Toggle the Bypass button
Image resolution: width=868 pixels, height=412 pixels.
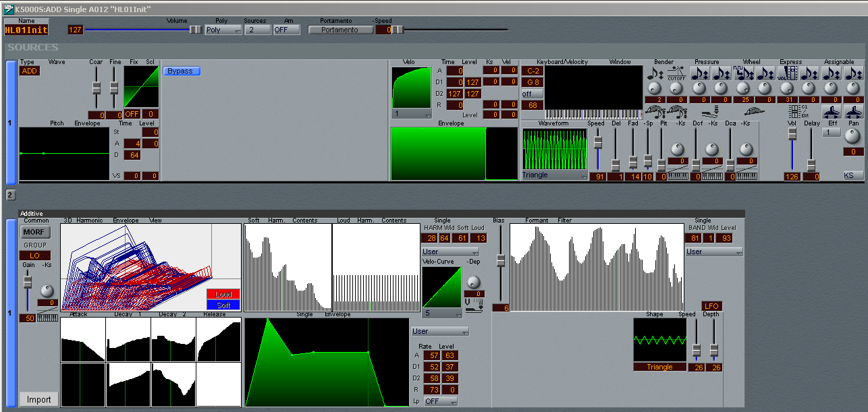tap(182, 71)
